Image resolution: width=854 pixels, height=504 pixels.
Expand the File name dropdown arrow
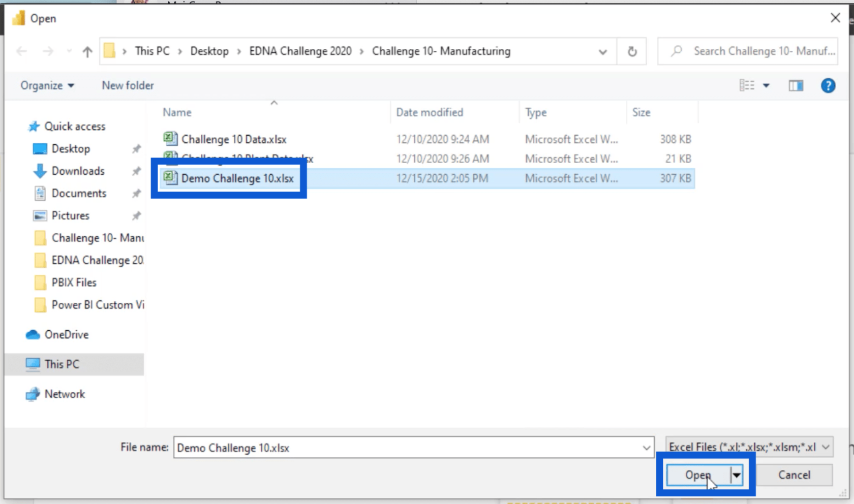click(x=646, y=448)
